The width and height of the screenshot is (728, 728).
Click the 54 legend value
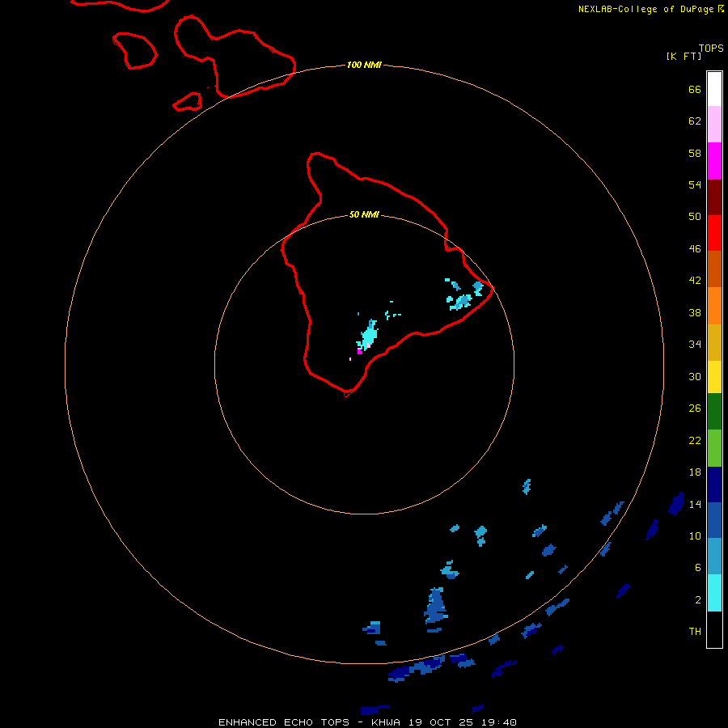(x=695, y=184)
